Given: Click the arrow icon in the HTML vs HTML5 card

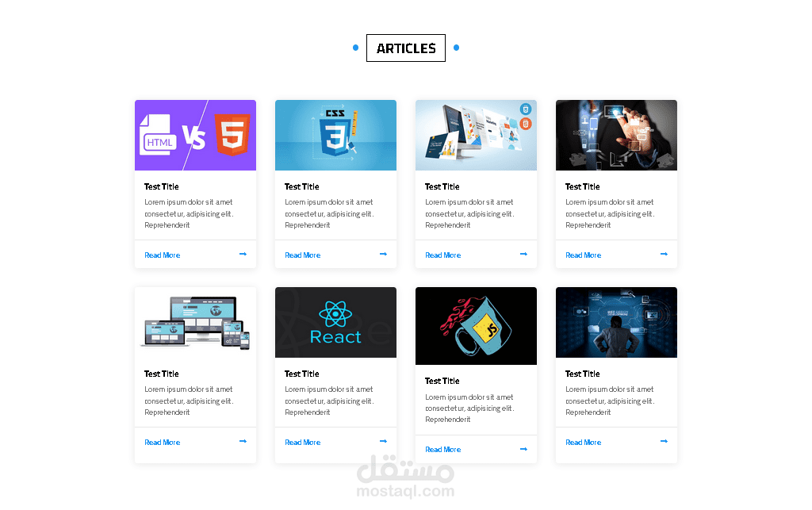Looking at the screenshot, I should pyautogui.click(x=243, y=255).
